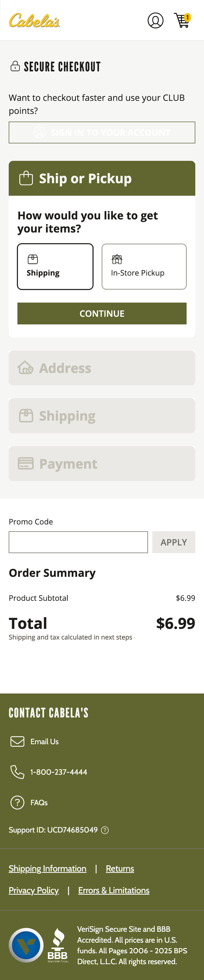
Task: Open the Privacy Policy page
Action: click(33, 890)
